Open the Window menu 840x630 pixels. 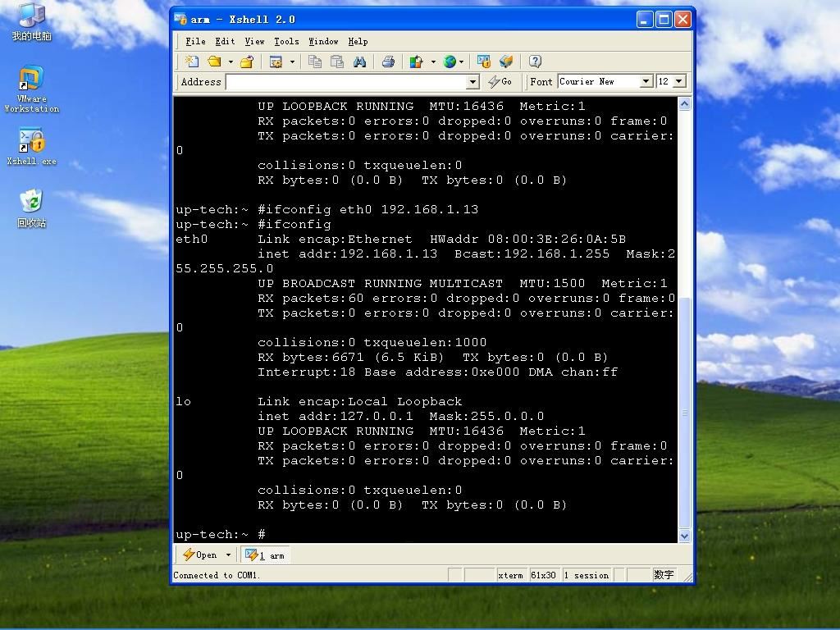323,41
